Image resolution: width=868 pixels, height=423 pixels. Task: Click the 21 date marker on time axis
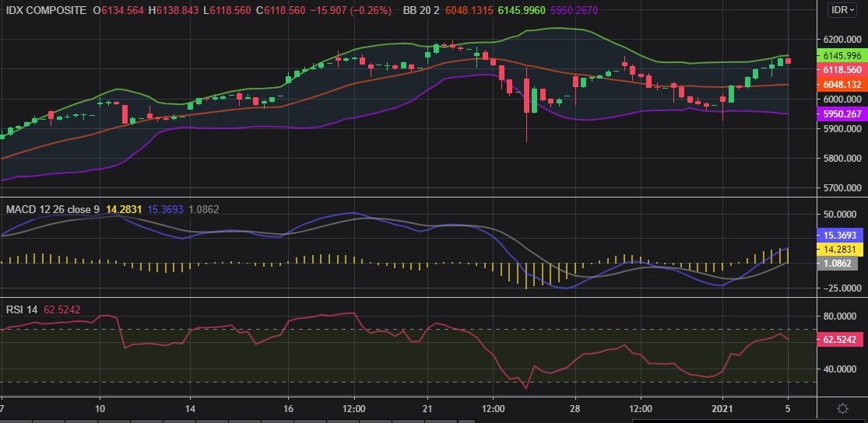[427, 409]
